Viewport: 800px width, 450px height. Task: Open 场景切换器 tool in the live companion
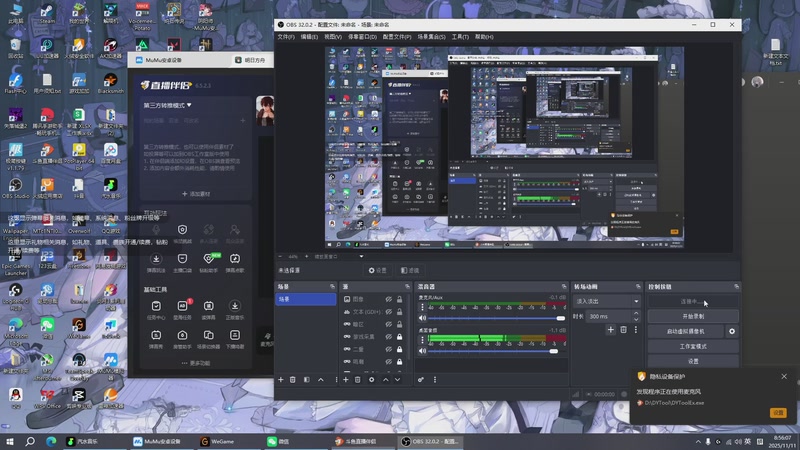[208, 339]
